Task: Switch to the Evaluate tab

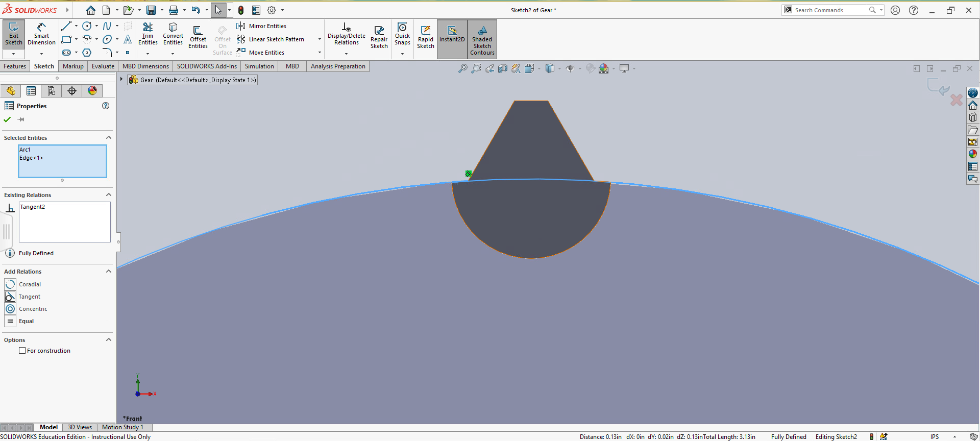Action: [x=103, y=66]
